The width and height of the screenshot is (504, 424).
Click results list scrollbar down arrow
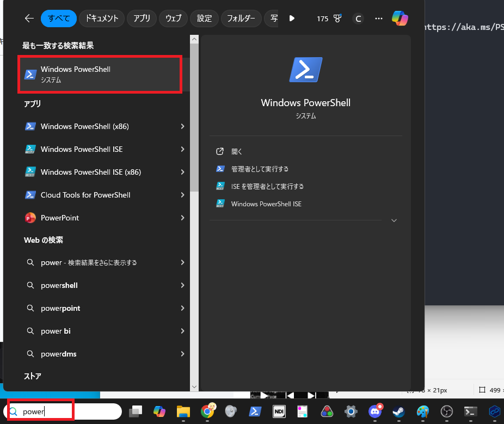click(194, 386)
